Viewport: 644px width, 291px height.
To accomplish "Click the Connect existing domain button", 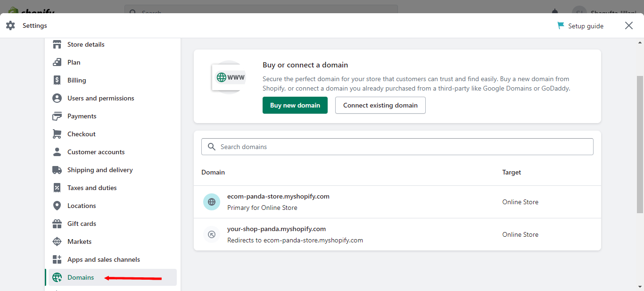I will (x=380, y=105).
